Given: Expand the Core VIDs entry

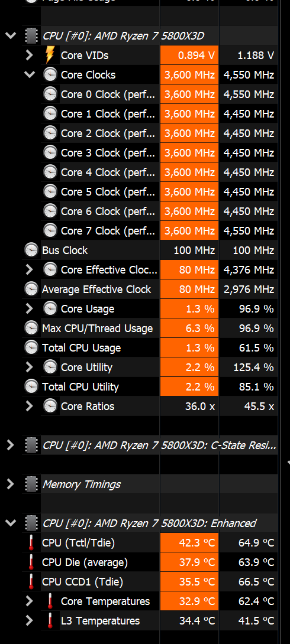Looking at the screenshot, I should (x=29, y=56).
